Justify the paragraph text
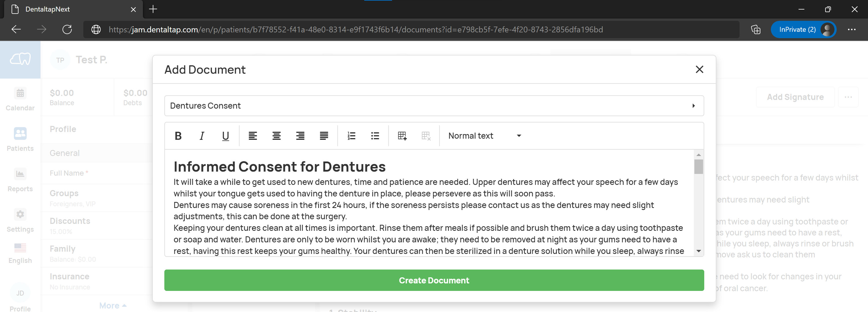 coord(324,136)
